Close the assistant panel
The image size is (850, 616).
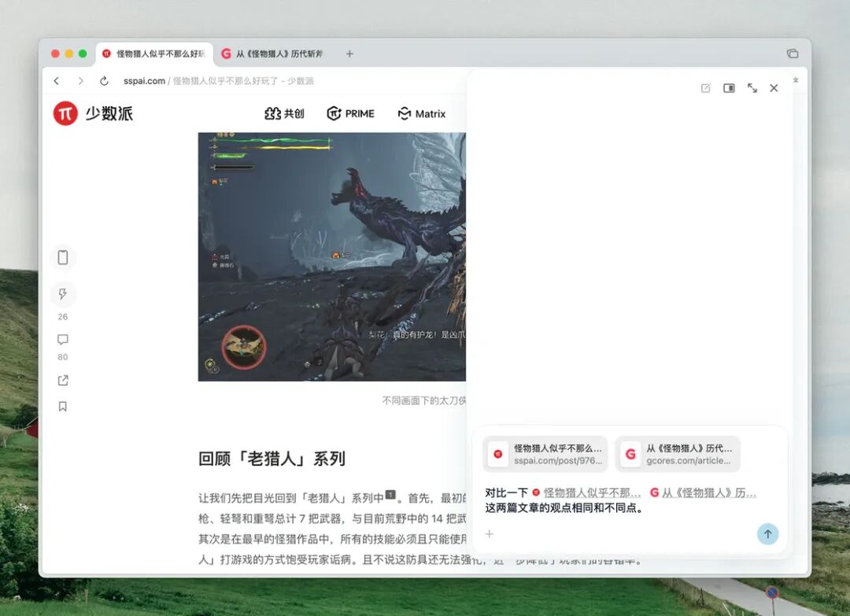774,88
